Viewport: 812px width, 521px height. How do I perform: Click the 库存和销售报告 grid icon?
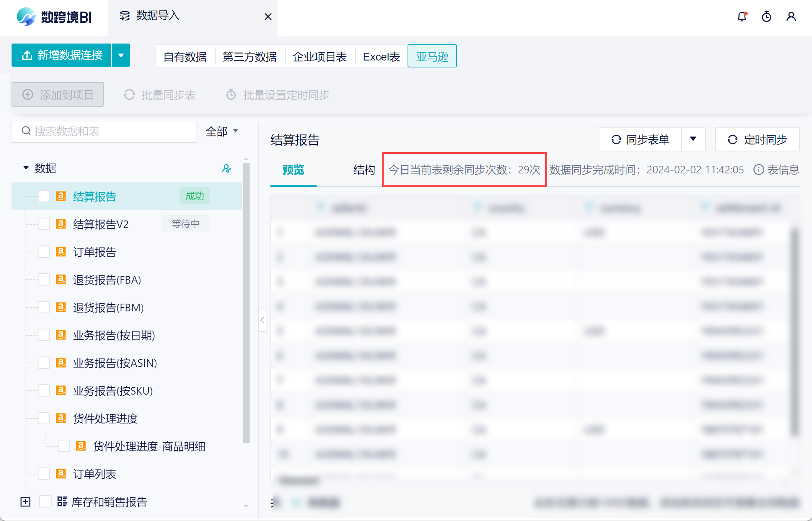[62, 501]
